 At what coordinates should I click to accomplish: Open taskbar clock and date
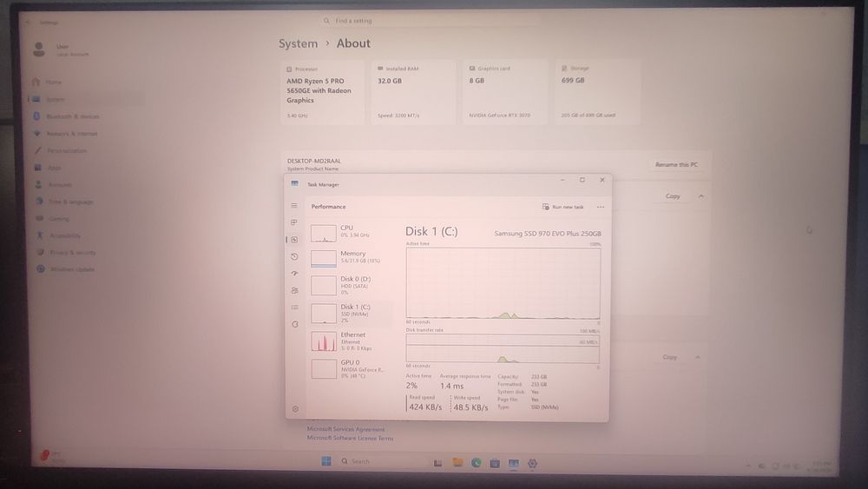click(820, 466)
